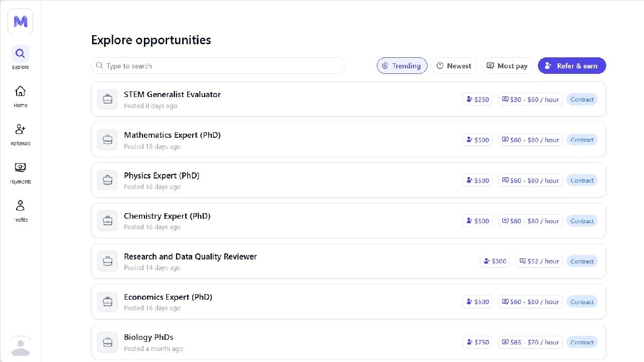Image resolution: width=644 pixels, height=362 pixels.
Task: Open the Explore magnifier icon in the sidebar
Action: [x=21, y=54]
